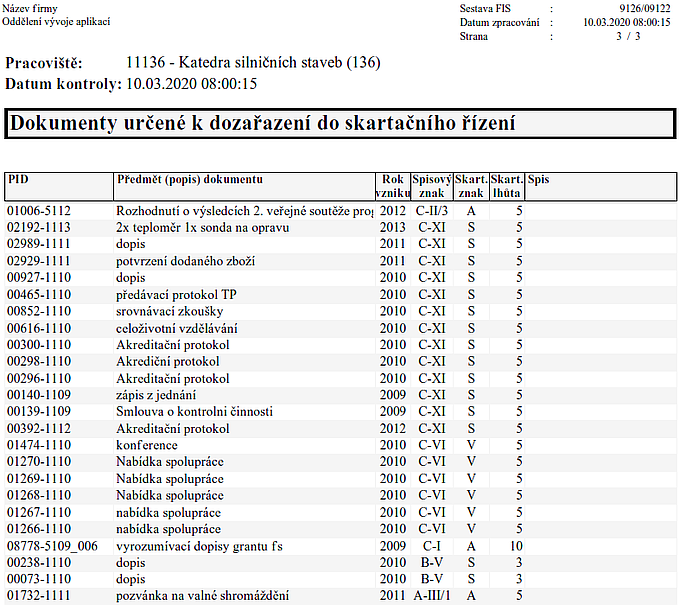The image size is (680, 605).
Task: Click 'Smlouva o kontrolní činnosti' description
Action: [194, 412]
